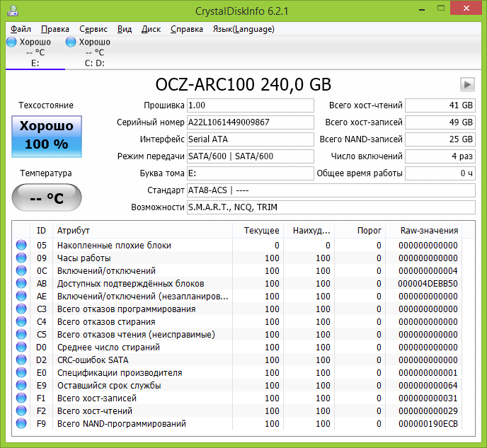Click status orb for attribute 0C
The image size is (487, 448).
click(x=21, y=270)
